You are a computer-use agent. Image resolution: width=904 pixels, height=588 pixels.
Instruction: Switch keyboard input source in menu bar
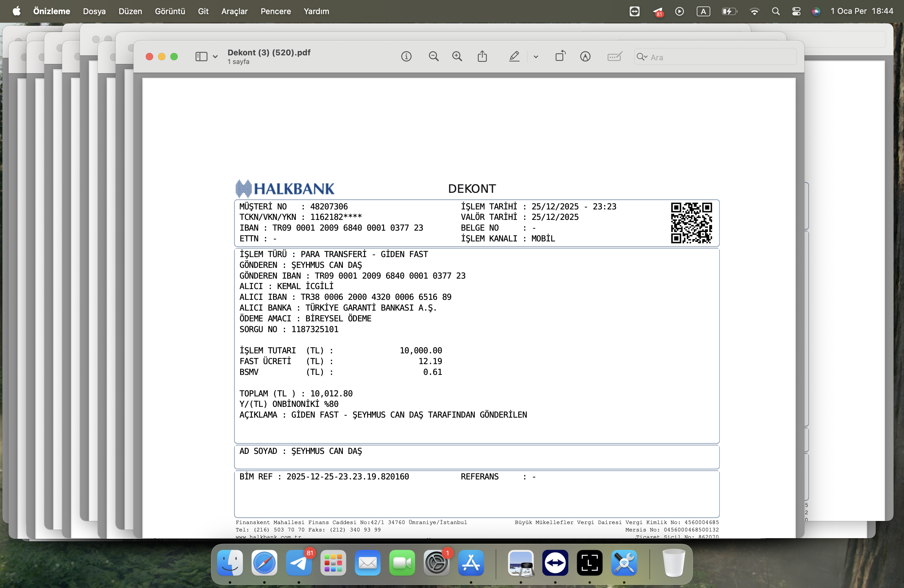(703, 11)
